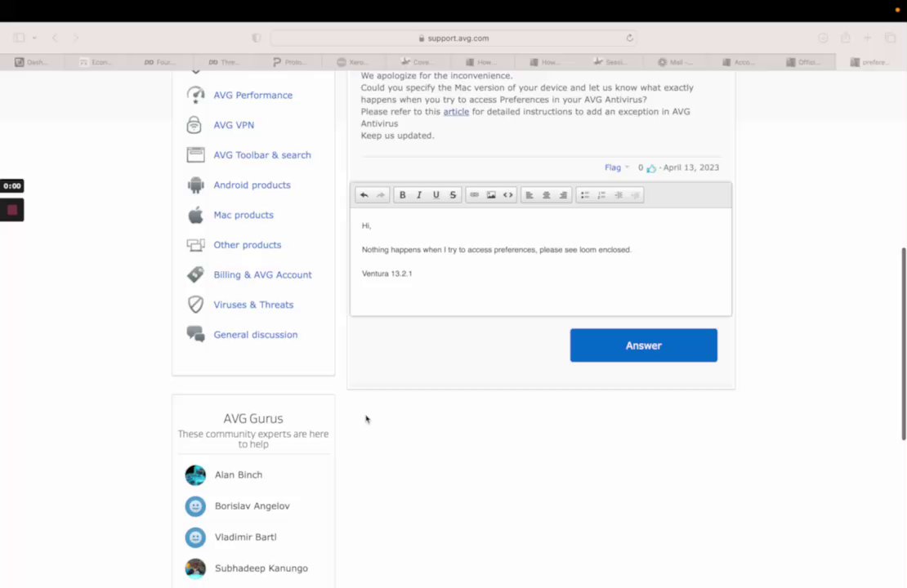This screenshot has width=907, height=588.
Task: Toggle the Safari sidebar
Action: (x=19, y=38)
